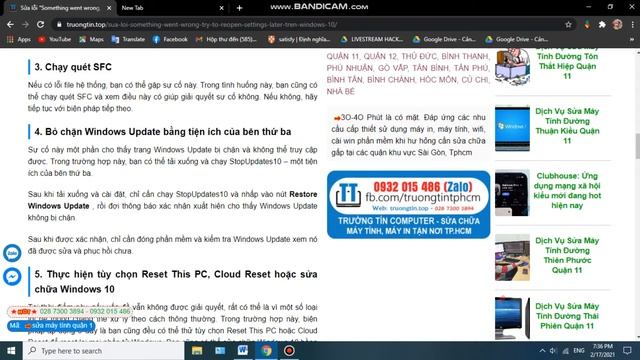Open the Zalo chat floating icon
640x360 pixels.
(12, 253)
